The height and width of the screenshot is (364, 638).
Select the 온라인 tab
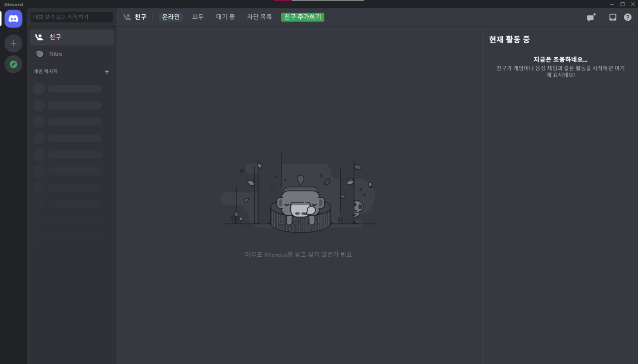(x=171, y=17)
